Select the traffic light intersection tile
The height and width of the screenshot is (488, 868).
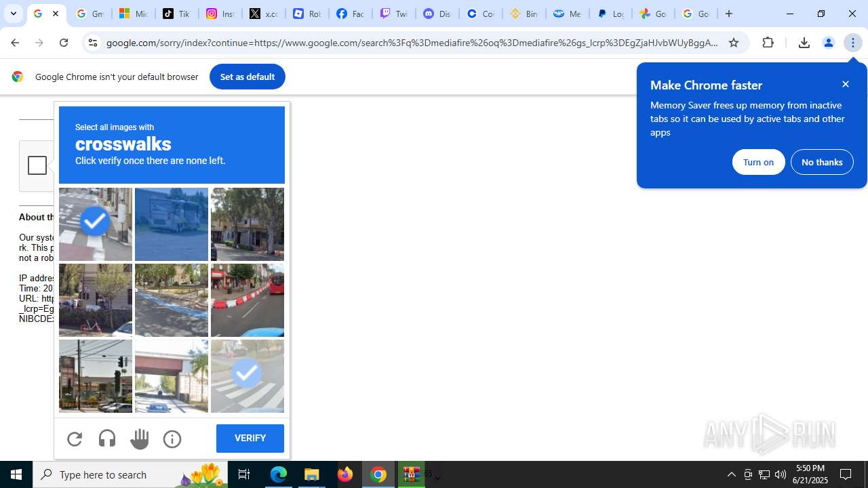click(x=96, y=376)
